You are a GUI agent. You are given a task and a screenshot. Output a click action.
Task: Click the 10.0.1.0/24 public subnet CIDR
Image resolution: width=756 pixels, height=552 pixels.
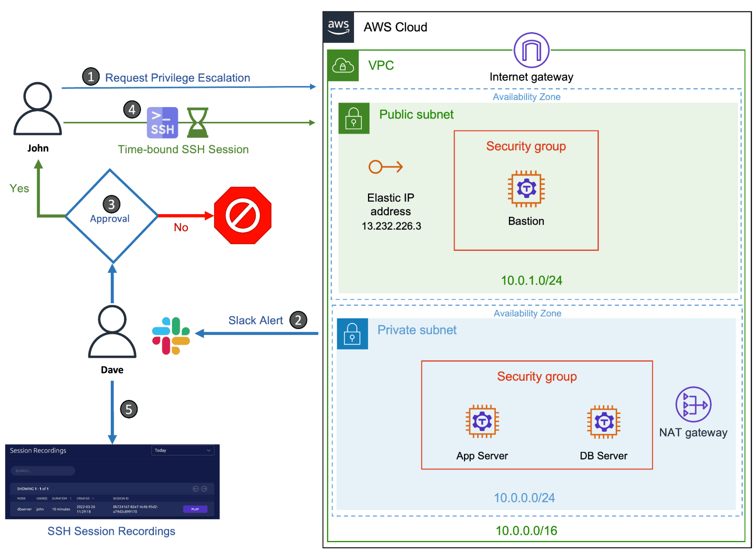pos(531,280)
